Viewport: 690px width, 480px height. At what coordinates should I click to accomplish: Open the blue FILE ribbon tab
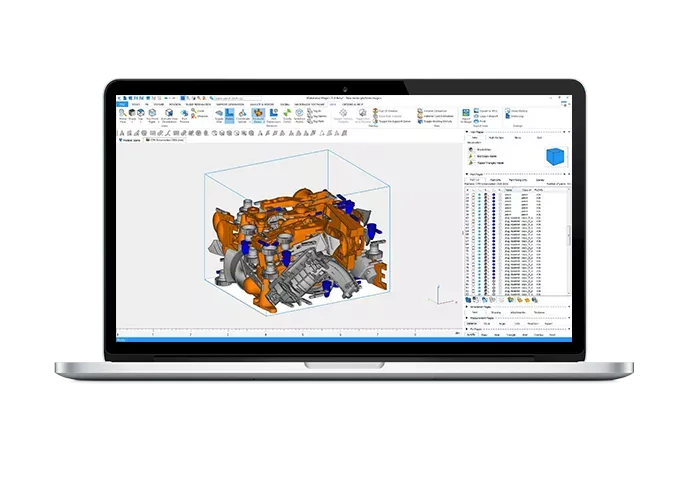tap(122, 105)
